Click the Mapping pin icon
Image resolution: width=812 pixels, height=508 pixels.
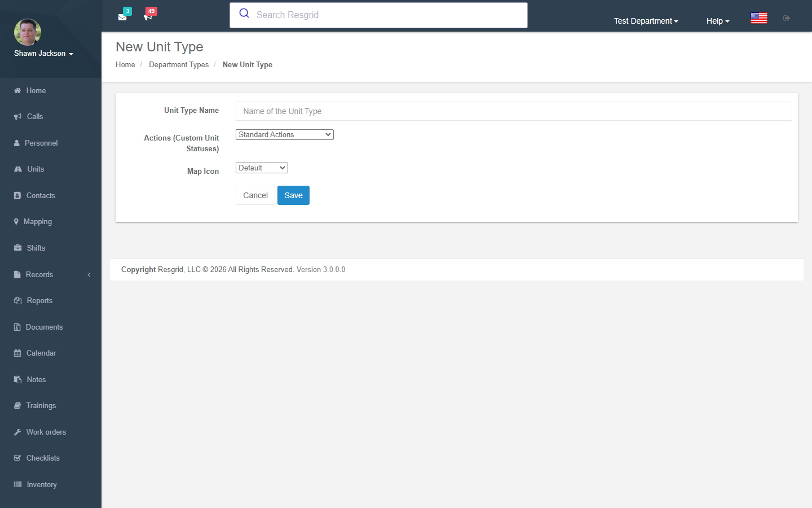(x=16, y=222)
